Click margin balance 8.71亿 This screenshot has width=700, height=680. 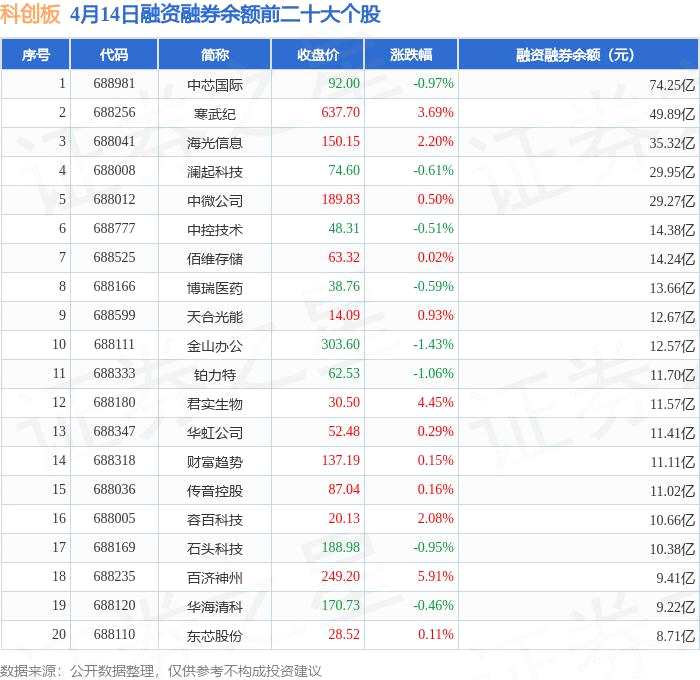675,636
